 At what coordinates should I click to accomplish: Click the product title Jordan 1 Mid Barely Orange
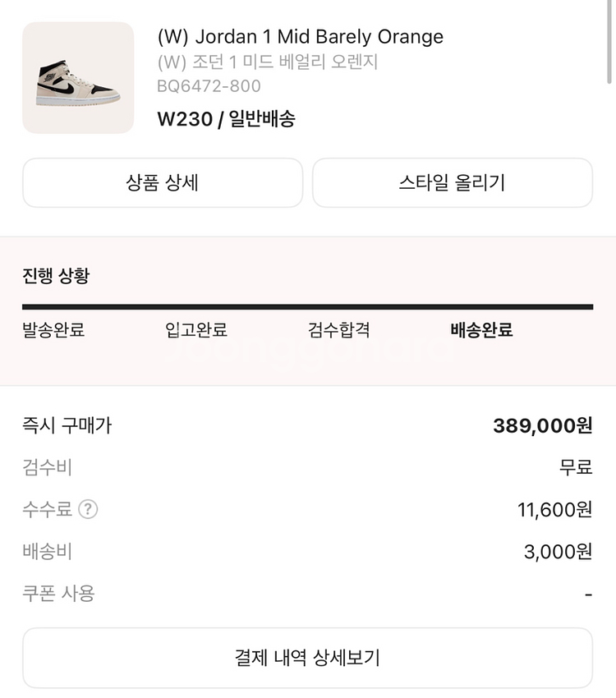coord(300,37)
